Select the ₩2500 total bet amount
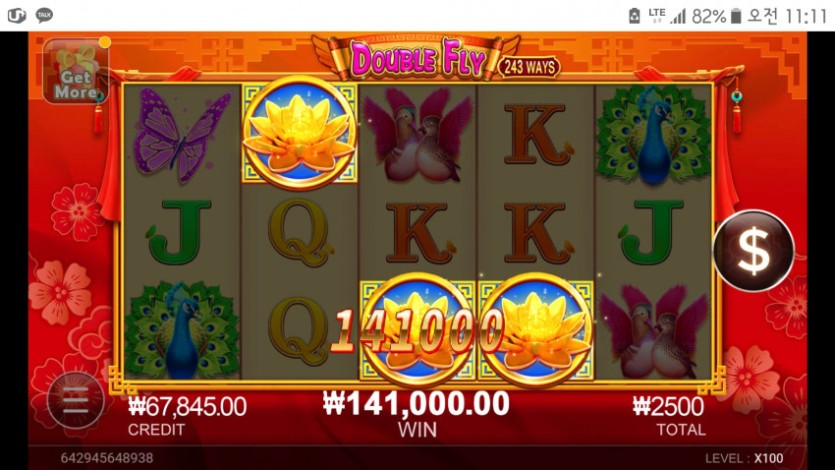 coord(668,407)
